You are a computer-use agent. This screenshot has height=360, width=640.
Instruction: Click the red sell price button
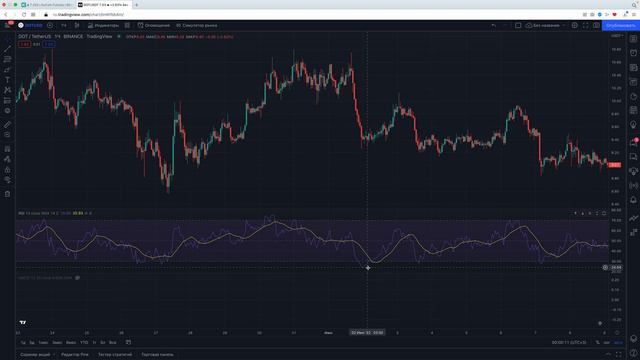click(x=24, y=44)
